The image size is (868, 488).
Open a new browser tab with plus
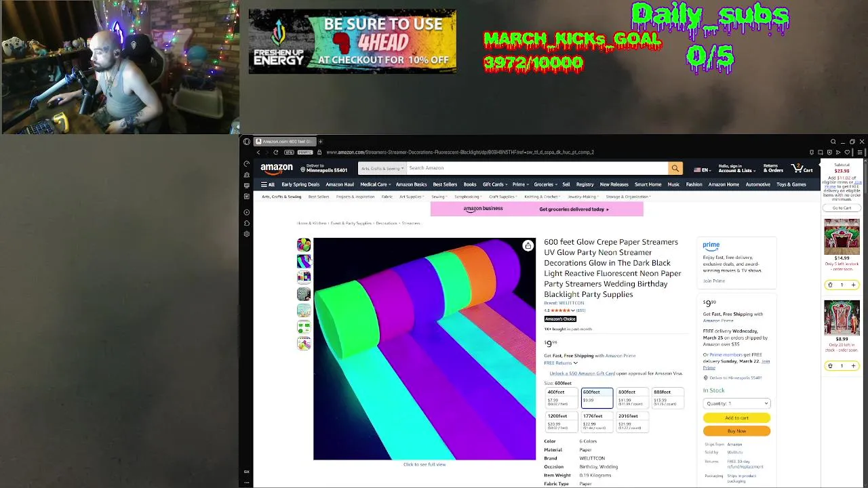320,142
